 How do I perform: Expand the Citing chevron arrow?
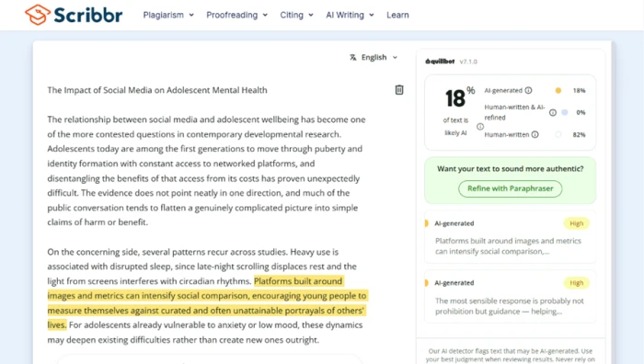[x=311, y=16]
